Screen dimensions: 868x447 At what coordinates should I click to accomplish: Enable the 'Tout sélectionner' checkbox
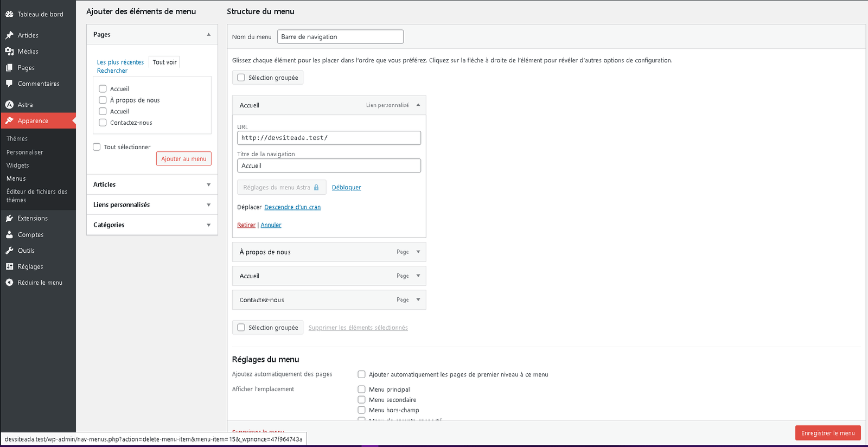tap(97, 147)
